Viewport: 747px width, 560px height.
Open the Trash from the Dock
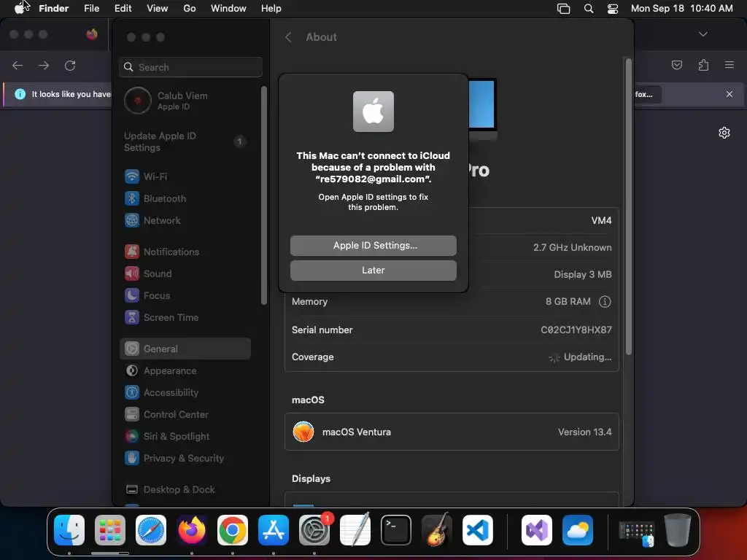(677, 530)
